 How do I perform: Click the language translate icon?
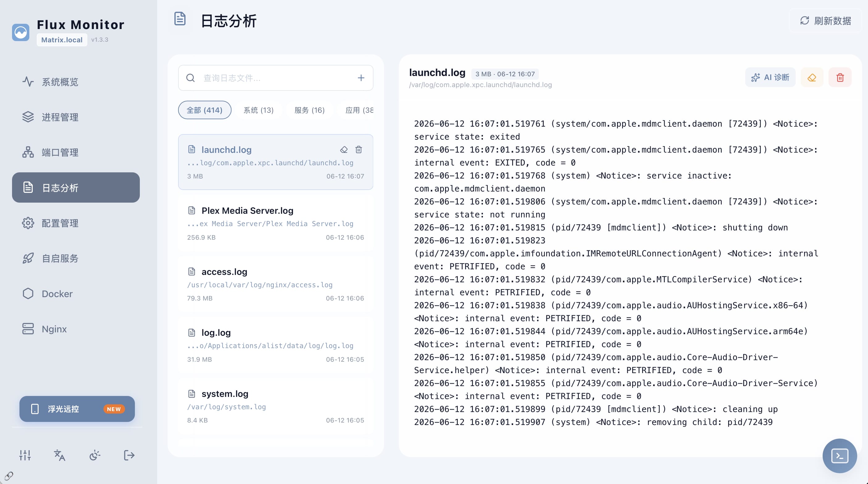[x=60, y=455]
